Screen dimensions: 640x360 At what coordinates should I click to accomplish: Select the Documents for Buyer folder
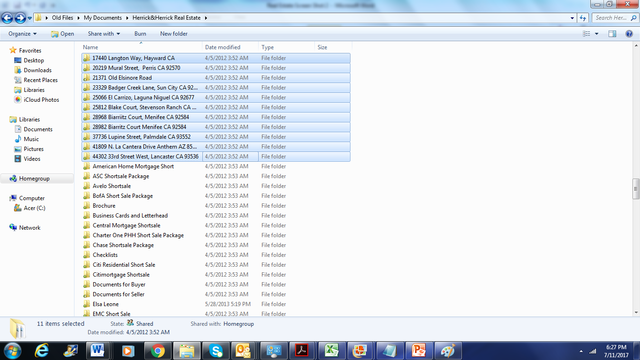[x=119, y=284]
